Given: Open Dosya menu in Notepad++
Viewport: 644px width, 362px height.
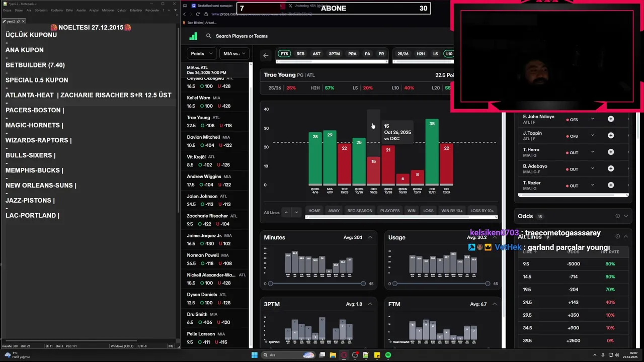Looking at the screenshot, I should (x=7, y=10).
